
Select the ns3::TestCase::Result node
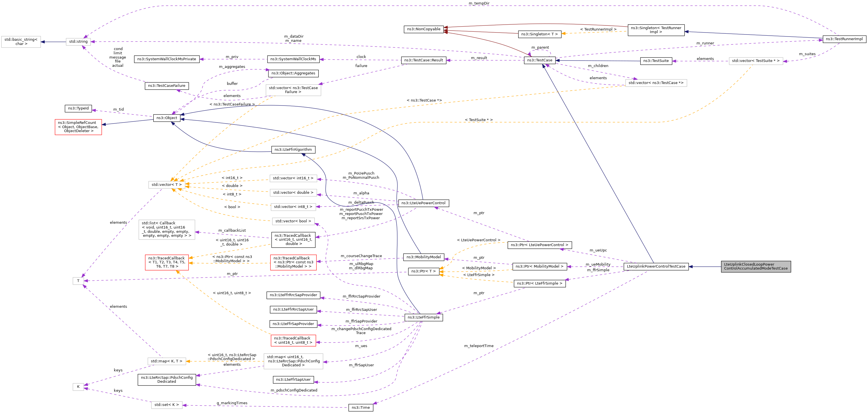pyautogui.click(x=424, y=61)
